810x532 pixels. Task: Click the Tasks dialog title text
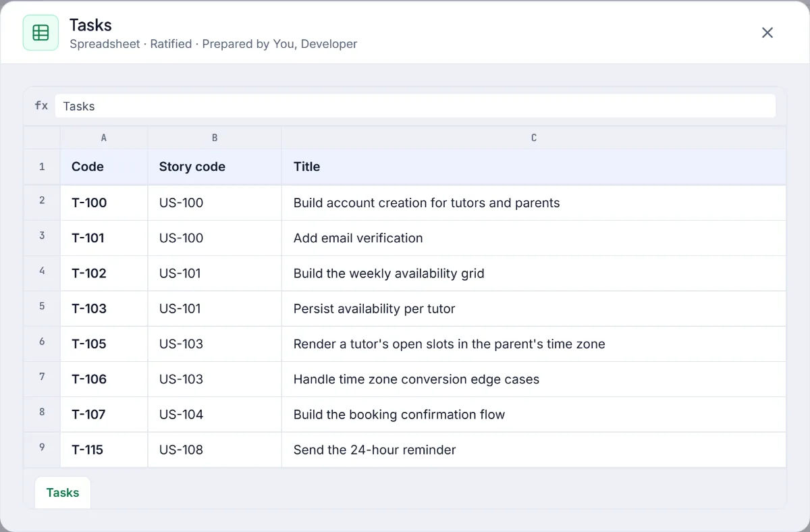pos(90,25)
